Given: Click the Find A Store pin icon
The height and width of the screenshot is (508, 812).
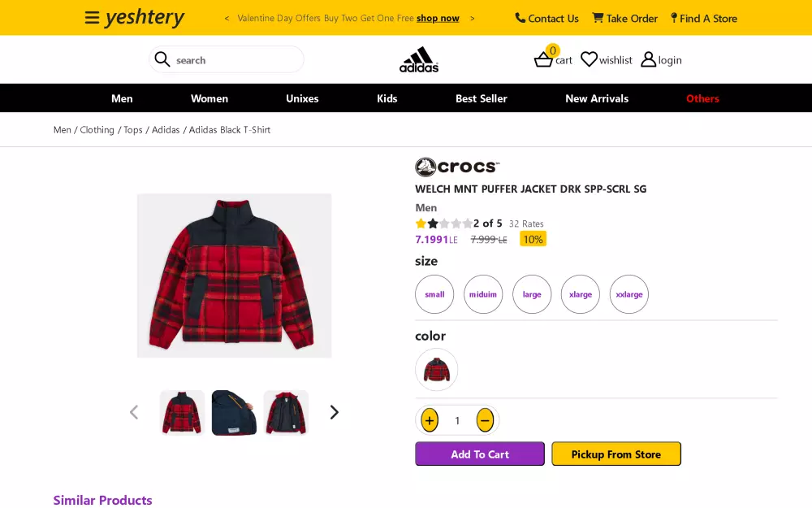Looking at the screenshot, I should (674, 18).
